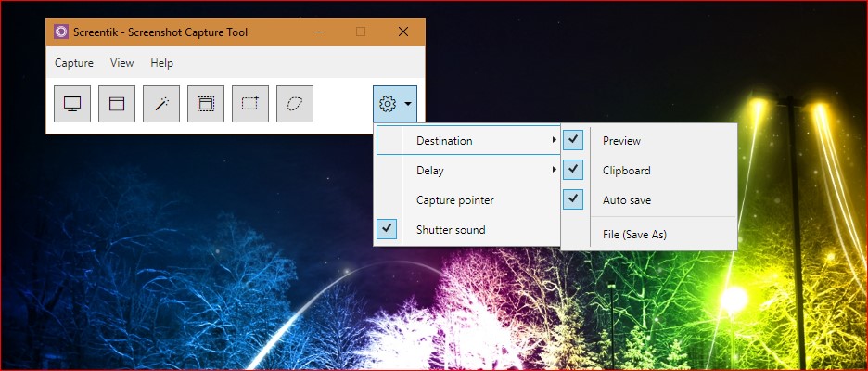Click the settings gear button
868x371 pixels.
(x=388, y=104)
